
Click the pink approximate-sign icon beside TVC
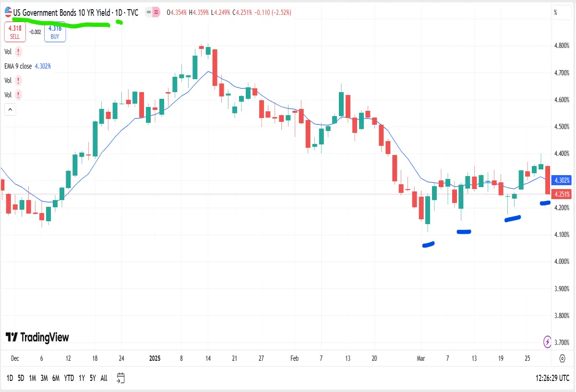click(x=156, y=13)
